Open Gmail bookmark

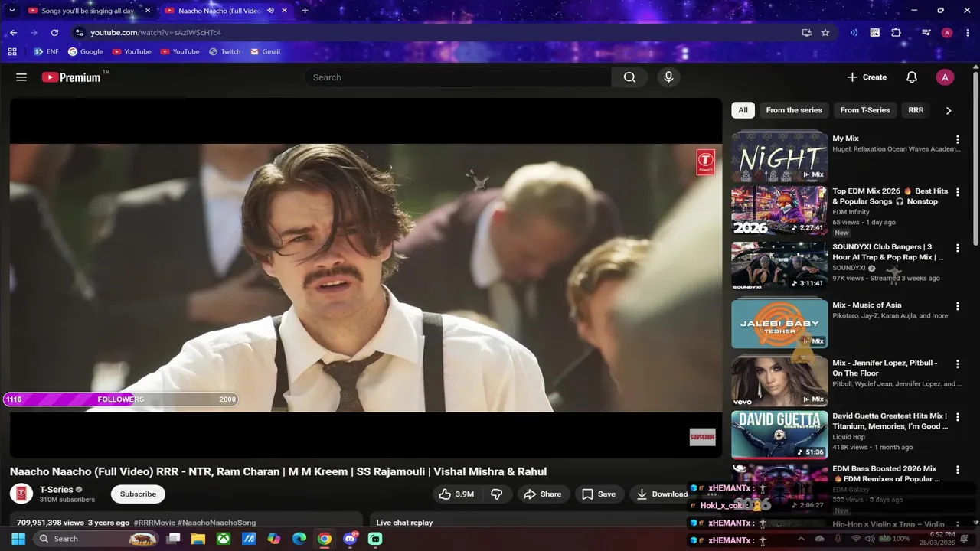265,51
